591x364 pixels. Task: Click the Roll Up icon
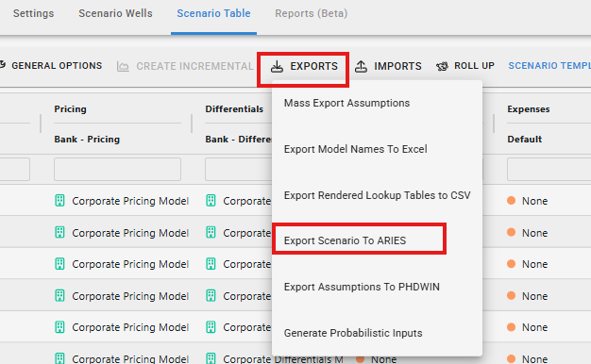click(x=442, y=67)
